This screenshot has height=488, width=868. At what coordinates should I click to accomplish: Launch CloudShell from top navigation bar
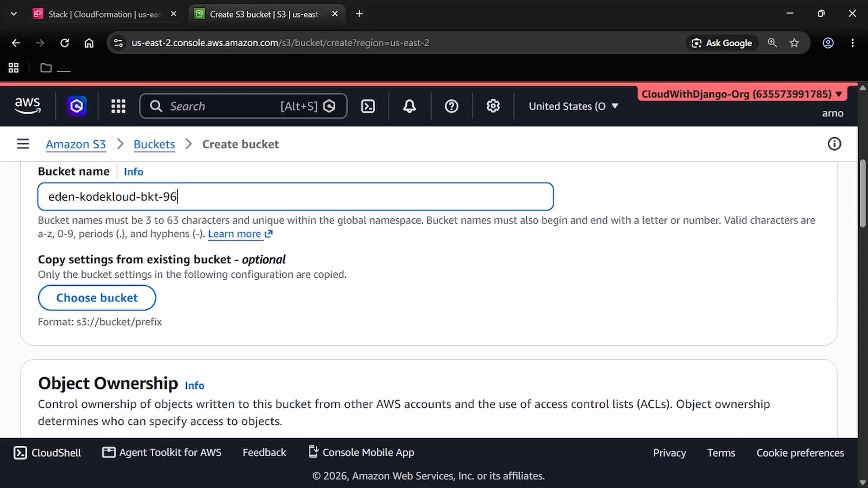(368, 106)
